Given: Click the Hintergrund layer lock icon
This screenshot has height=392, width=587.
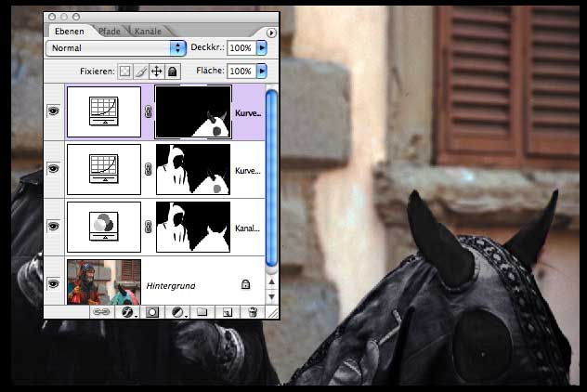Looking at the screenshot, I should 245,284.
